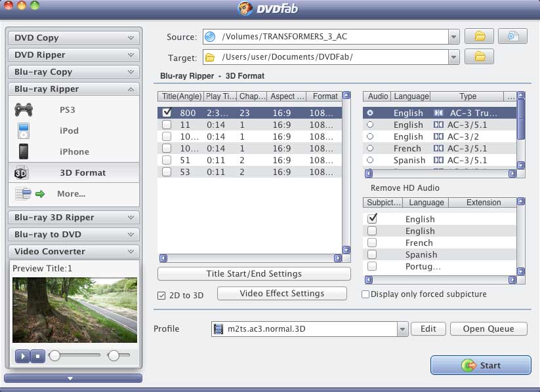This screenshot has height=392, width=540.
Task: Click the Open Queue button
Action: click(x=488, y=329)
